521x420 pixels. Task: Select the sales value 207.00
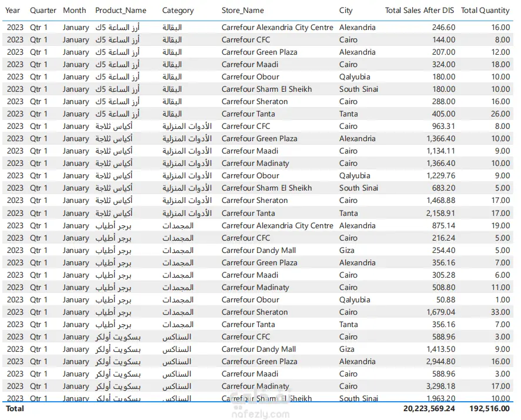pyautogui.click(x=443, y=52)
